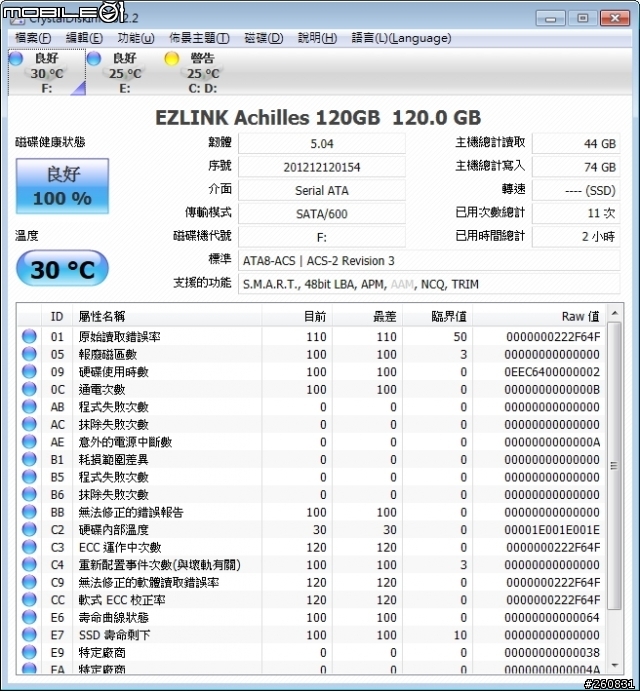The width and height of the screenshot is (640, 692).
Task: Click the serial number field 201212120154
Action: tap(322, 167)
